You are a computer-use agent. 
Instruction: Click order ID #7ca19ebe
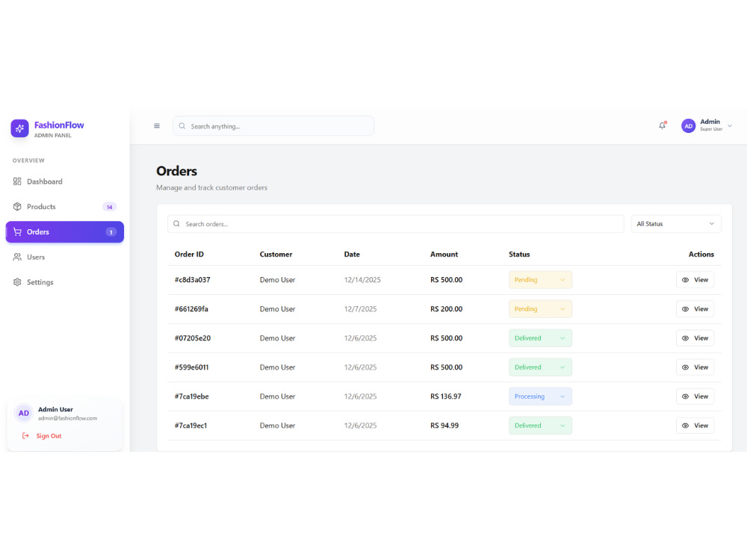191,396
